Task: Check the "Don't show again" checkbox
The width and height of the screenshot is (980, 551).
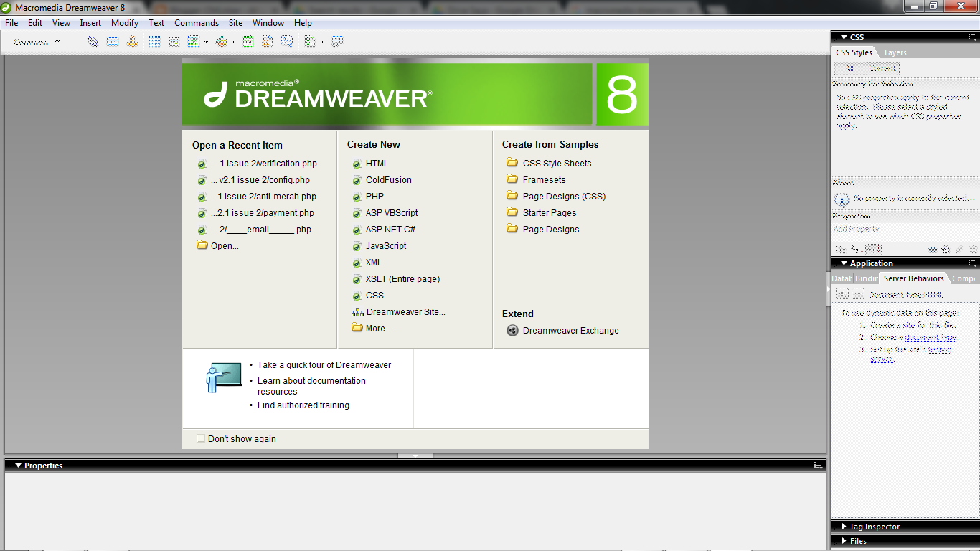Action: pos(201,438)
